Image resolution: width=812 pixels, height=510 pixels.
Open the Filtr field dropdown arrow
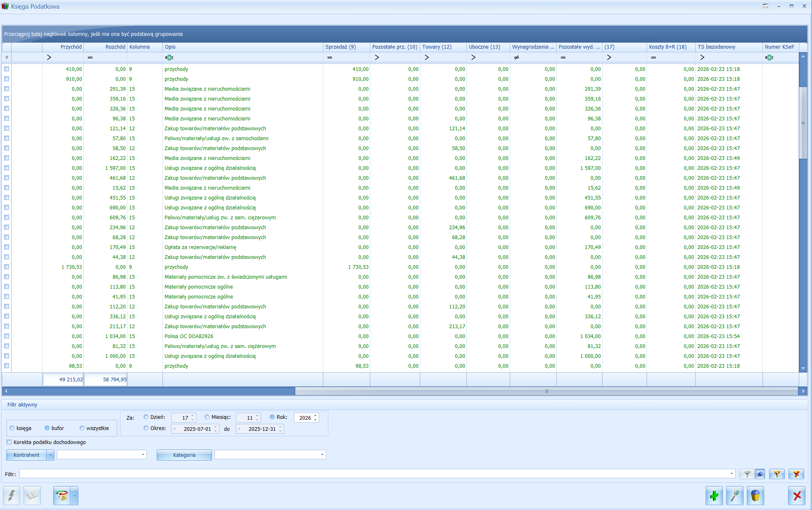(732, 474)
